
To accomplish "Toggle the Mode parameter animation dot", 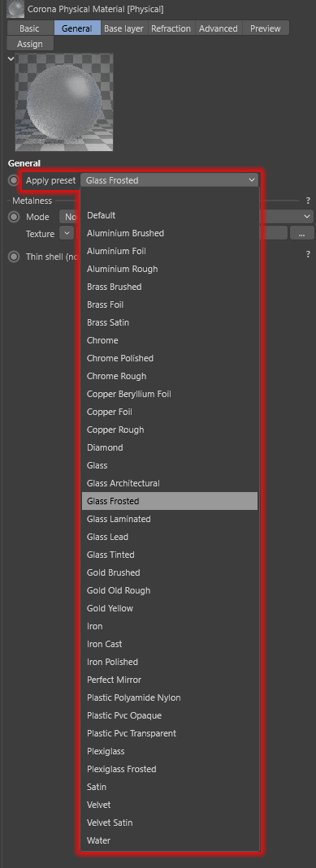I will (14, 217).
